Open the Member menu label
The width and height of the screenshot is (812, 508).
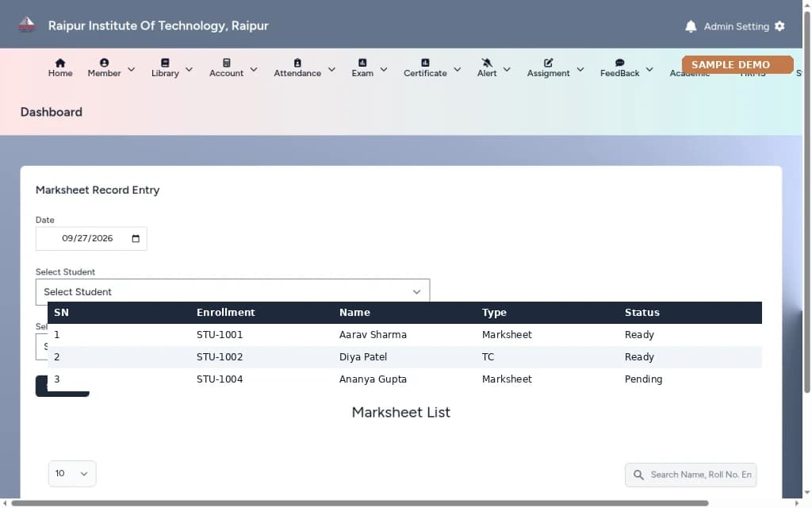tap(104, 73)
